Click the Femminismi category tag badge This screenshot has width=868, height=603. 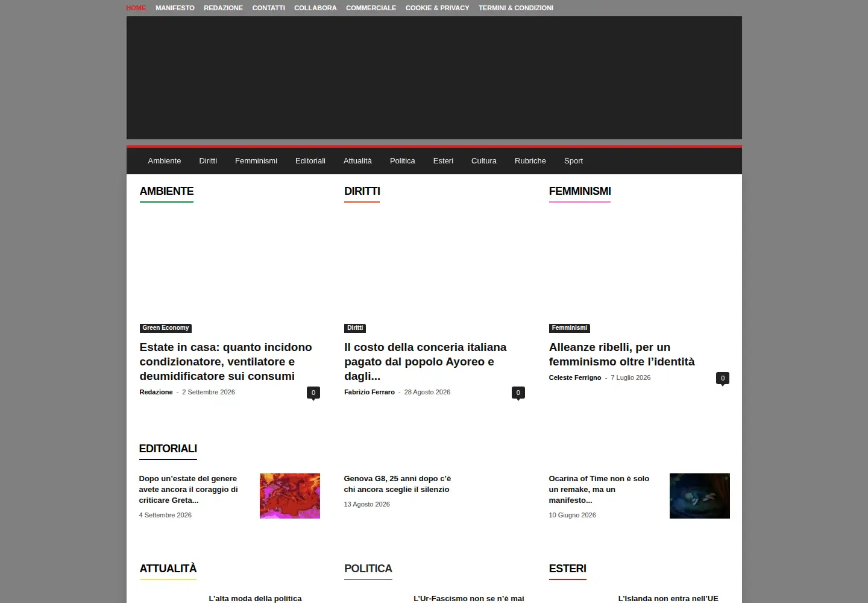coord(570,328)
